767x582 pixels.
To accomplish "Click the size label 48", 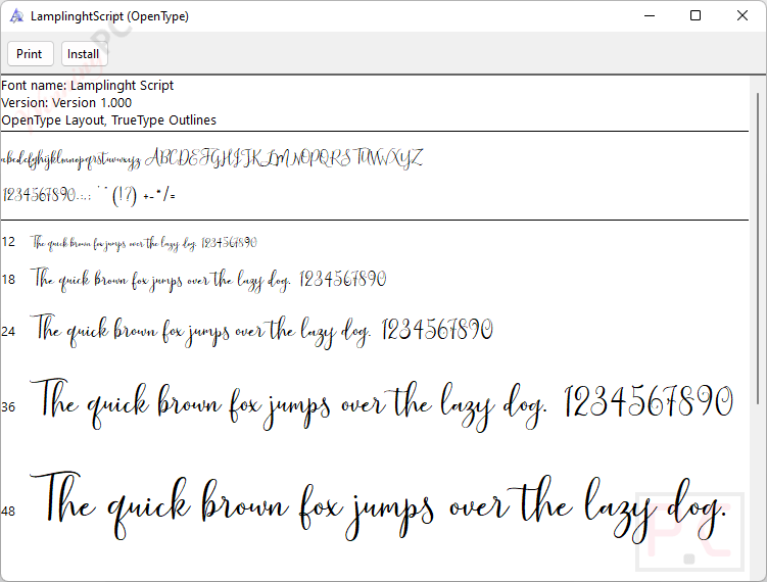I will (8, 512).
